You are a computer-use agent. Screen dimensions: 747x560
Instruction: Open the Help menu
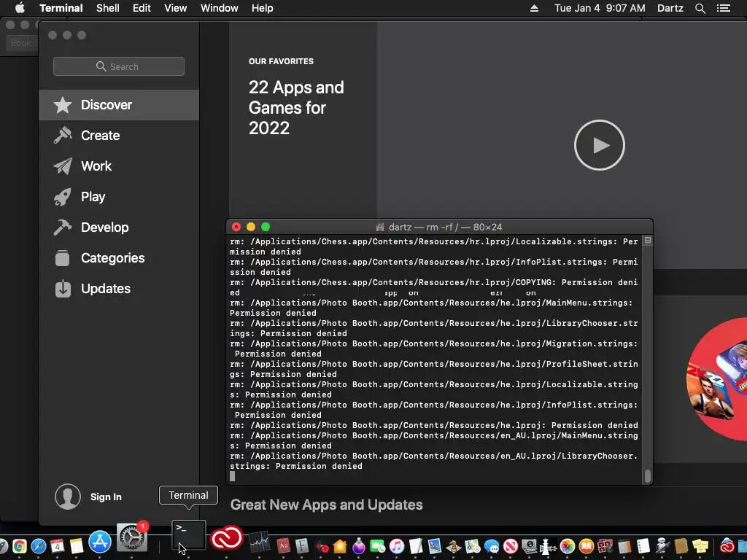click(x=262, y=8)
